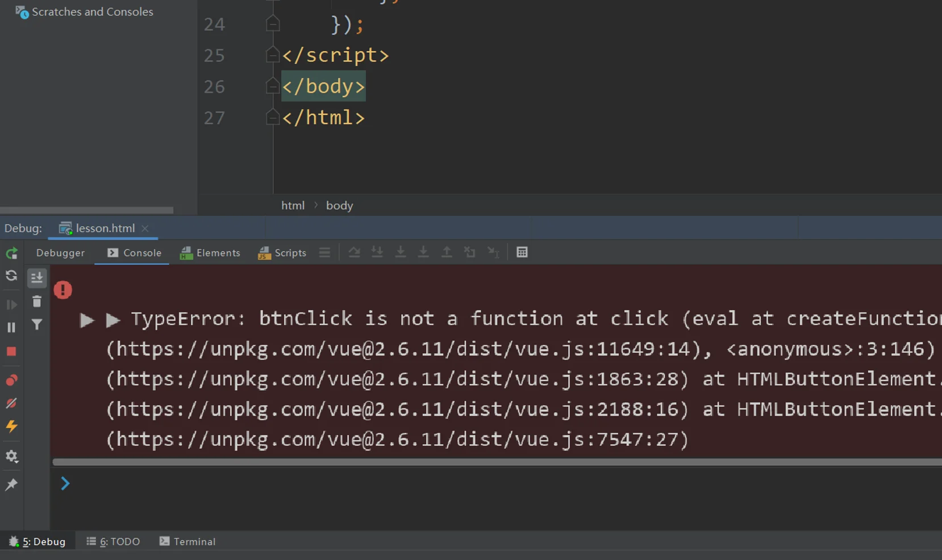Pause the running program
This screenshot has height=560, width=942.
11,327
